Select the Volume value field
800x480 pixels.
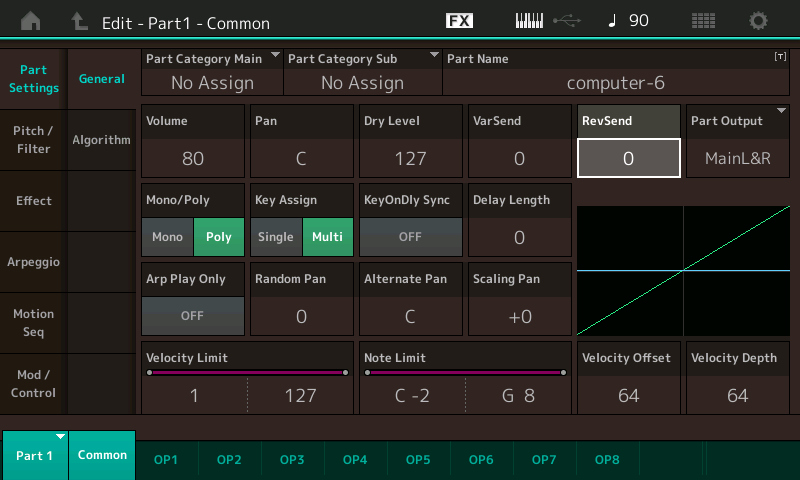click(193, 158)
